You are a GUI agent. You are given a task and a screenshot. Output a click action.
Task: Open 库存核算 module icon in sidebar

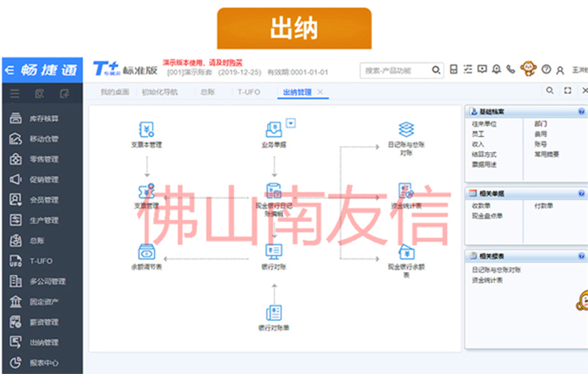click(x=16, y=118)
